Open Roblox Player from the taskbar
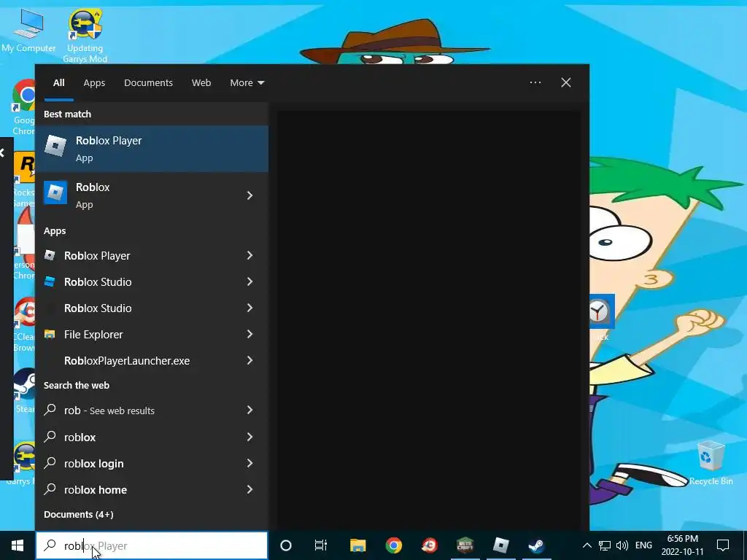Viewport: 747px width, 560px height. click(x=500, y=545)
